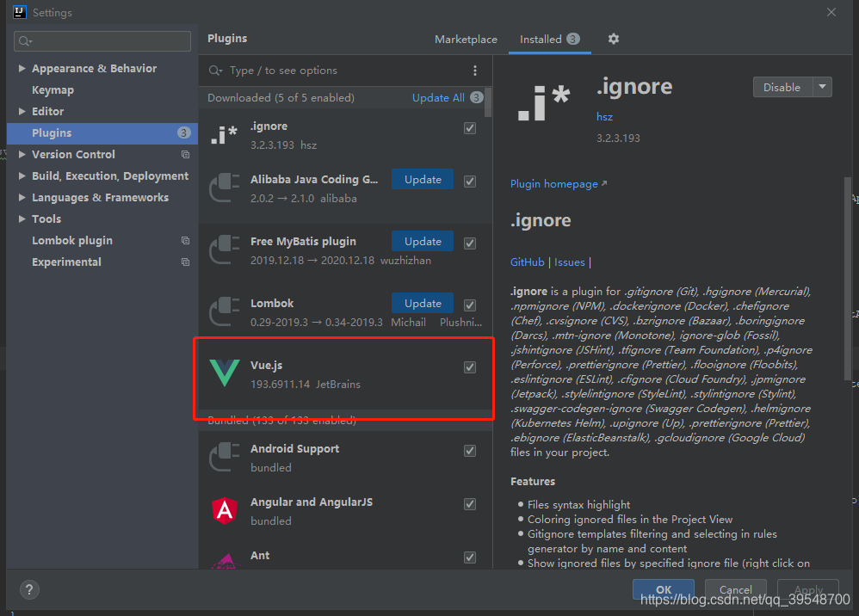Image resolution: width=859 pixels, height=616 pixels.
Task: Click the Version Control project-level icon
Action: (185, 154)
